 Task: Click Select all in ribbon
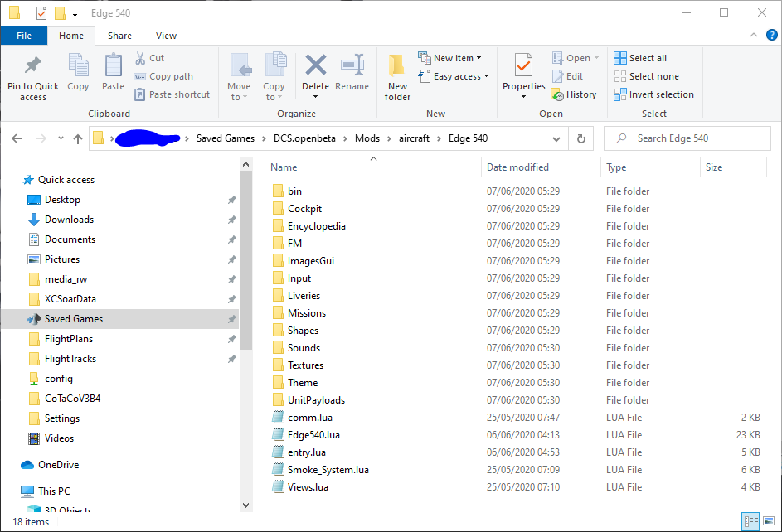point(640,58)
